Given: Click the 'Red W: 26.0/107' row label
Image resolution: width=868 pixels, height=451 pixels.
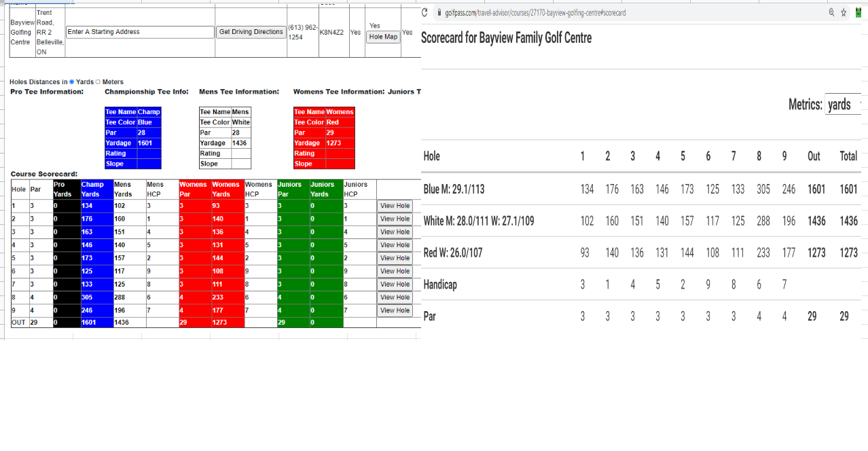Looking at the screenshot, I should coord(453,253).
